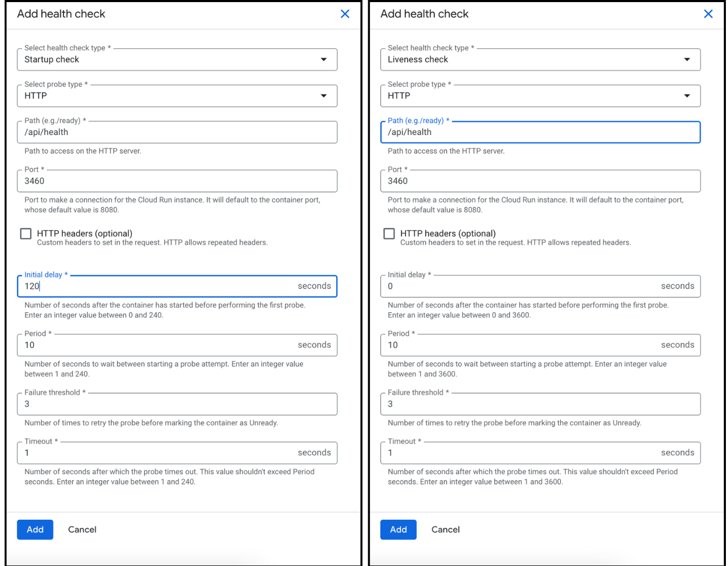Click Add button in Startup check dialog
The image size is (728, 566).
pyautogui.click(x=35, y=529)
